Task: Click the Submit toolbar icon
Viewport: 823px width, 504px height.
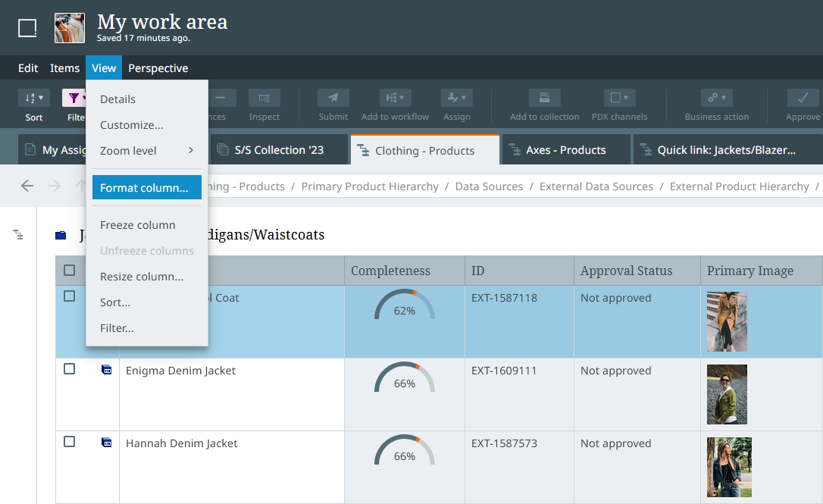Action: (333, 98)
